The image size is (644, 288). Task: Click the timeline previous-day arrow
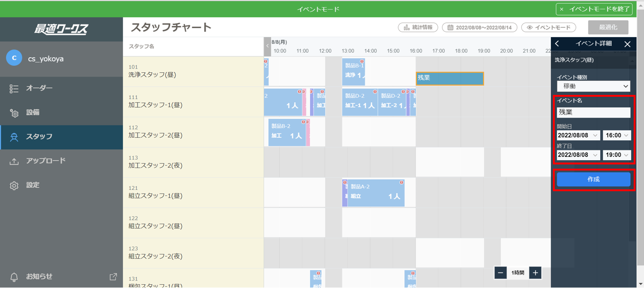(267, 46)
